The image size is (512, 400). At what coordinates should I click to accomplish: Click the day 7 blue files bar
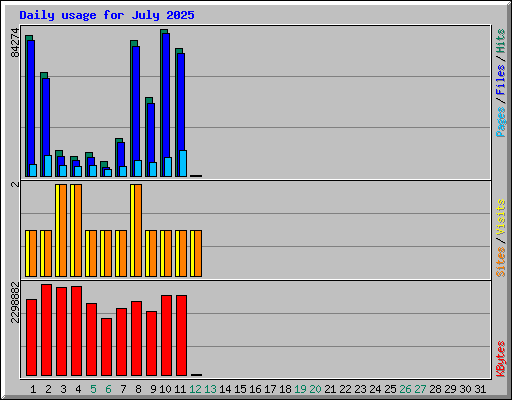(x=121, y=159)
